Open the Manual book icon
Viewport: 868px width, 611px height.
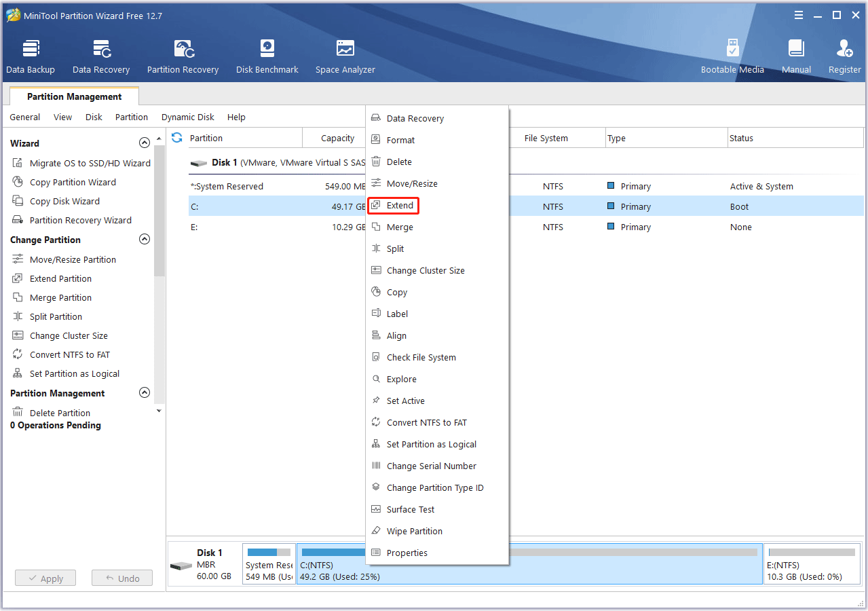click(796, 56)
